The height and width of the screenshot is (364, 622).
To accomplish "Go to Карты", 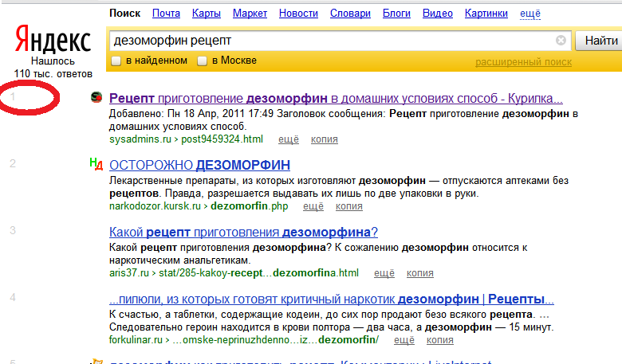I will (207, 14).
